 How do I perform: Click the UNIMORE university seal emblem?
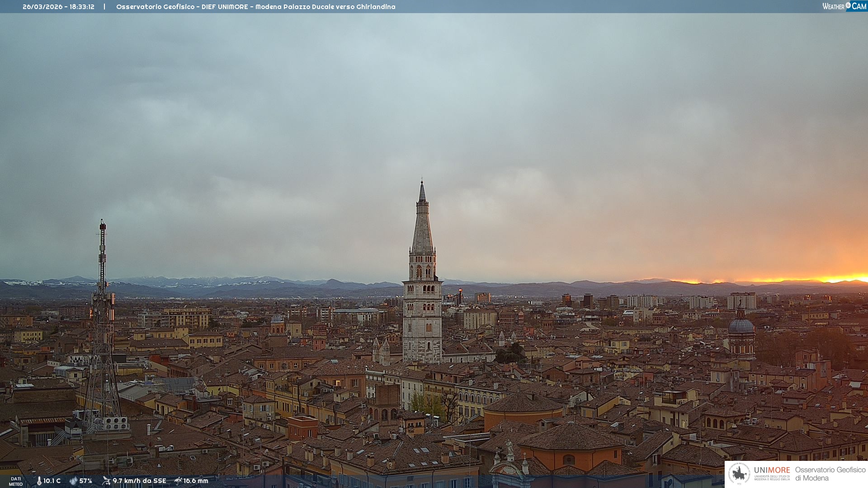tap(739, 474)
